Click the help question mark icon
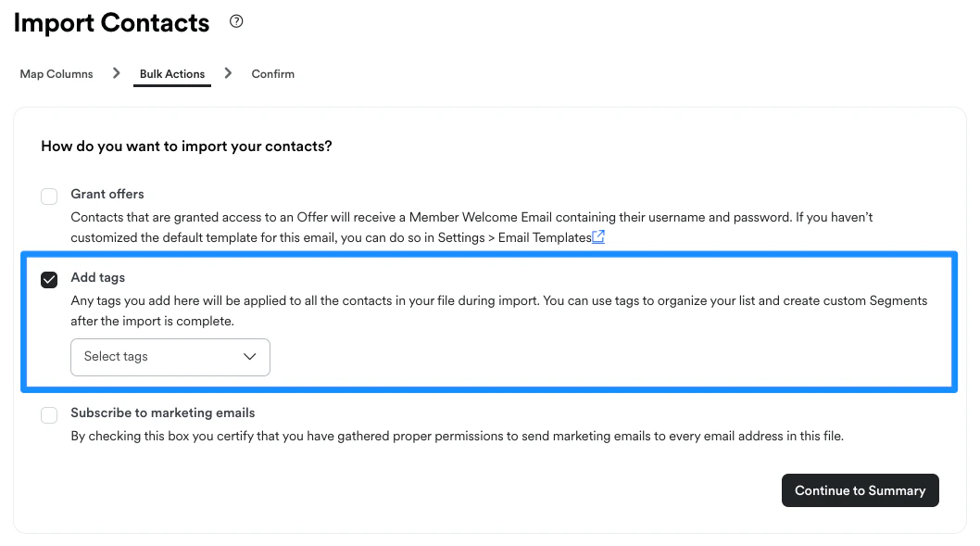Image resolution: width=980 pixels, height=546 pixels. coord(236,21)
